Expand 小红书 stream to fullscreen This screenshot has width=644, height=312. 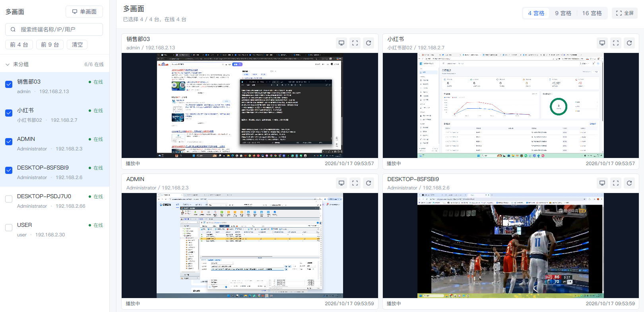[616, 43]
